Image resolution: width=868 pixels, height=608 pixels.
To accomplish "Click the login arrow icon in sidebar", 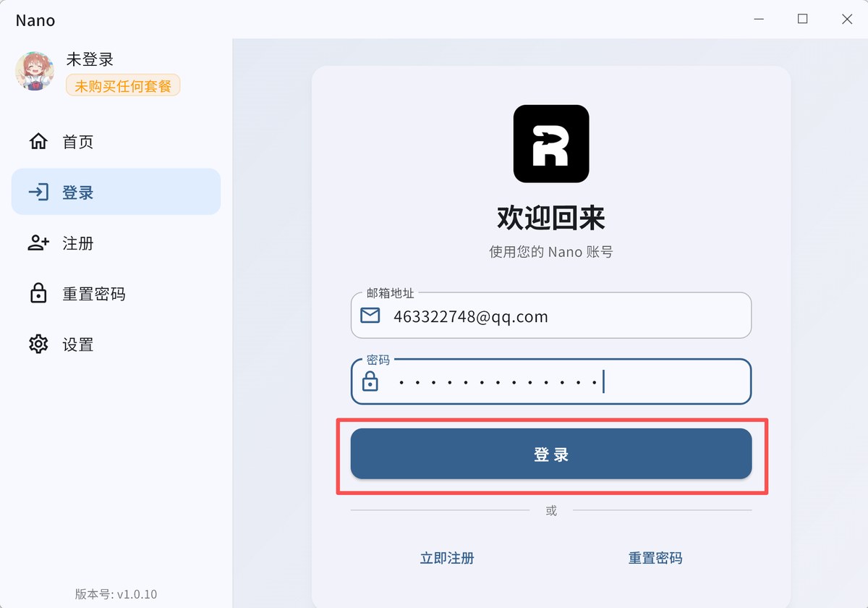I will 38,192.
